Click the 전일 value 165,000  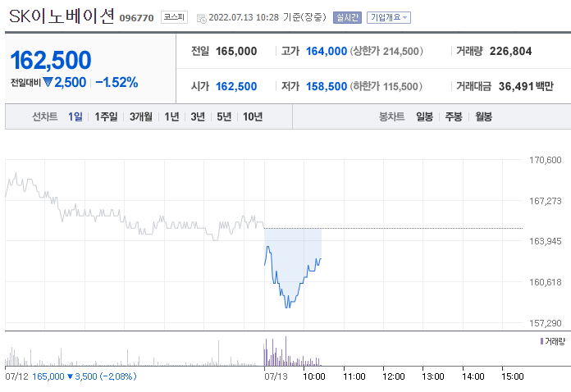(236, 52)
